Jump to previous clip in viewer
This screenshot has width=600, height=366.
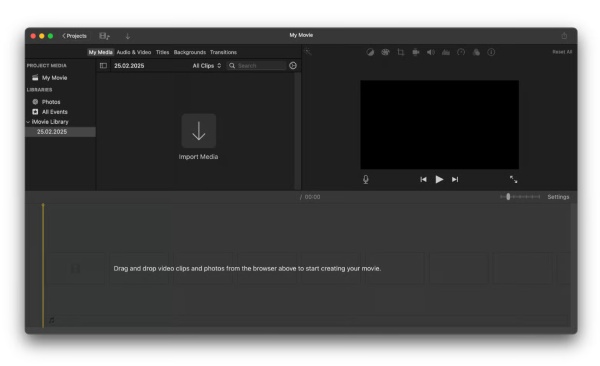pyautogui.click(x=423, y=179)
